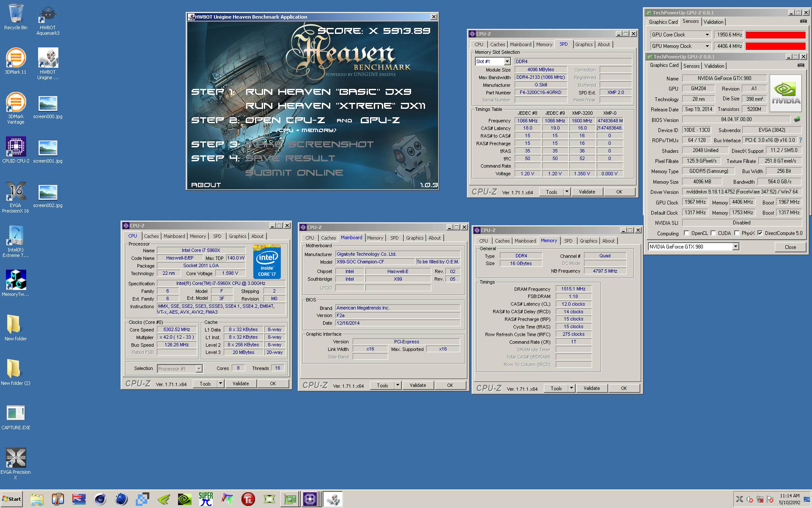
Task: Switch to CPU-Z taskbar button
Action: [x=310, y=499]
